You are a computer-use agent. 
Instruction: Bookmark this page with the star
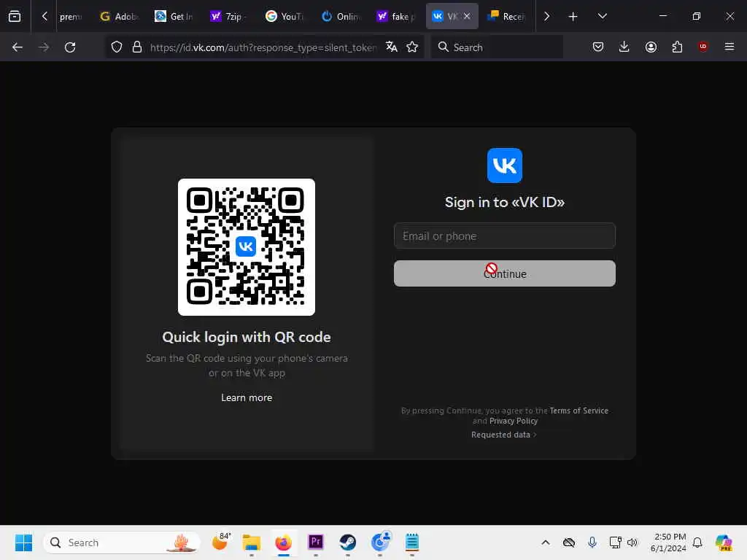coord(412,47)
